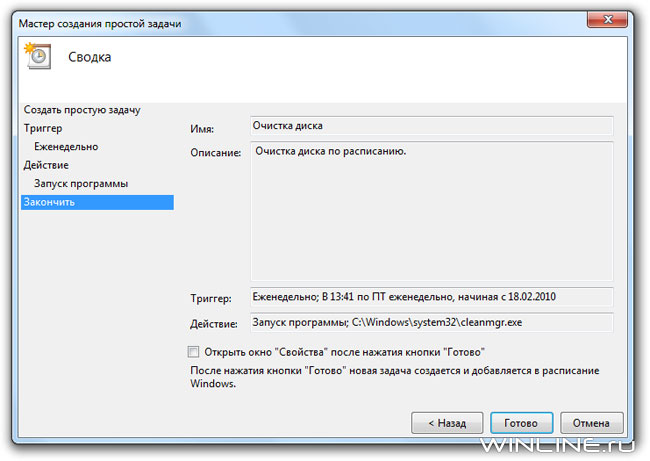This screenshot has width=650, height=461.
Task: Open the "Триггер" wizard step
Action: 43,128
